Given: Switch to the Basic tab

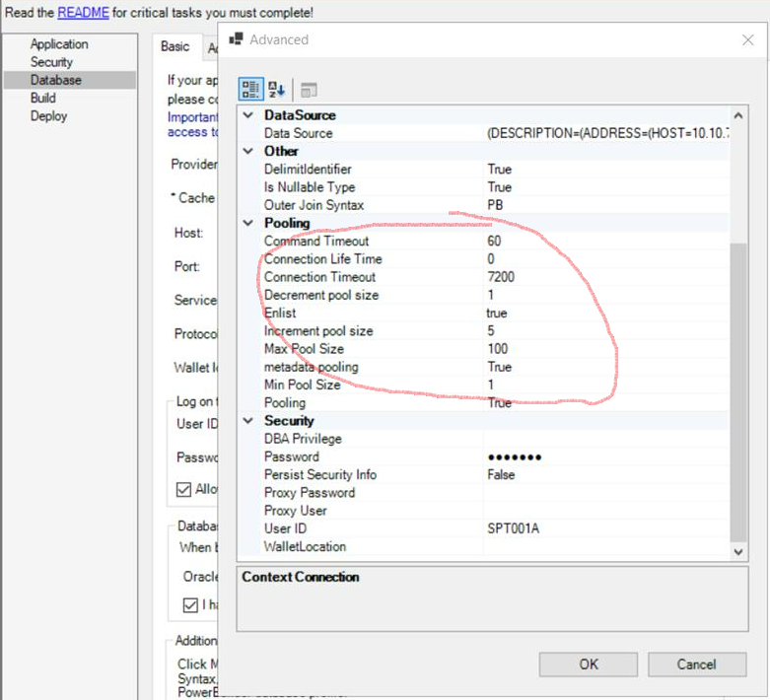Looking at the screenshot, I should (x=175, y=47).
